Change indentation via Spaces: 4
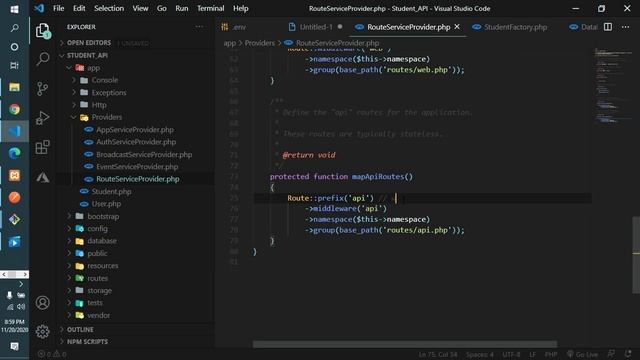640x360 pixels. 480,354
